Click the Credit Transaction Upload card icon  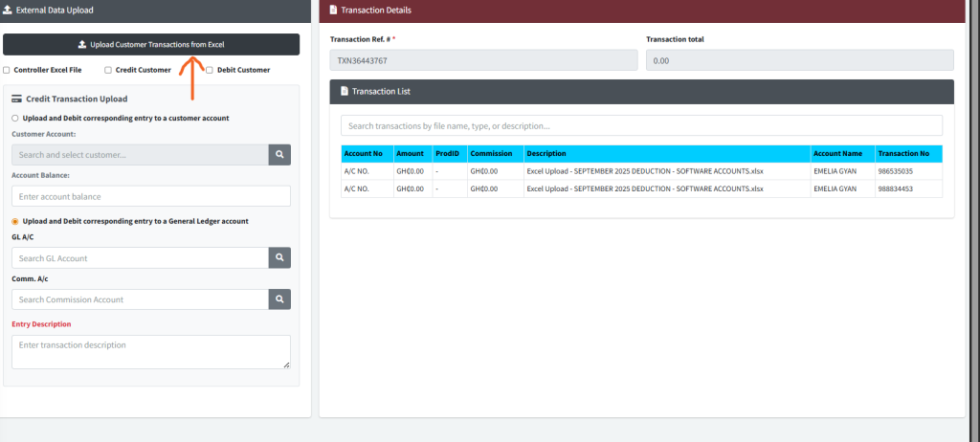pos(17,99)
